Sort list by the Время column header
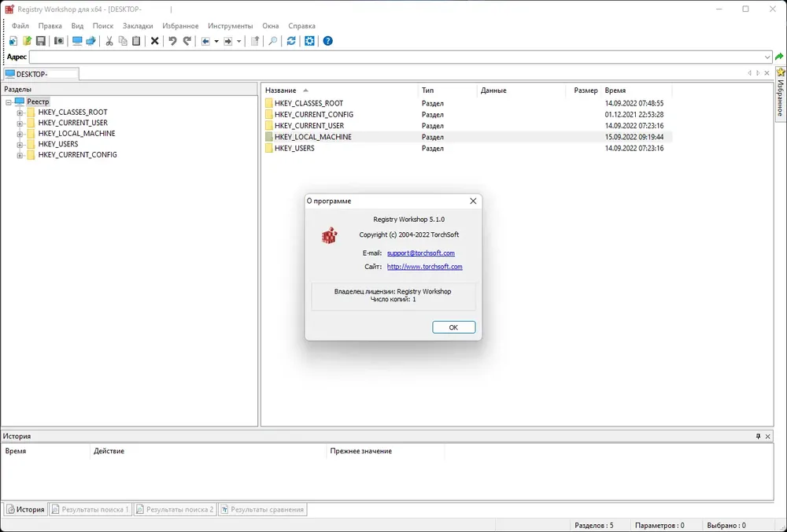The width and height of the screenshot is (787, 532). point(637,91)
